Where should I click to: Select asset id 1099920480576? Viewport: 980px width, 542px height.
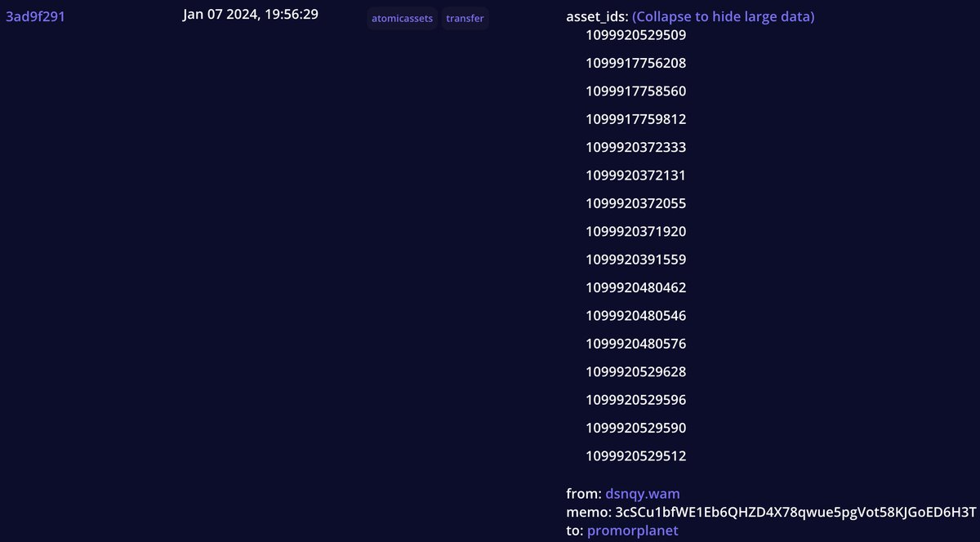click(636, 344)
